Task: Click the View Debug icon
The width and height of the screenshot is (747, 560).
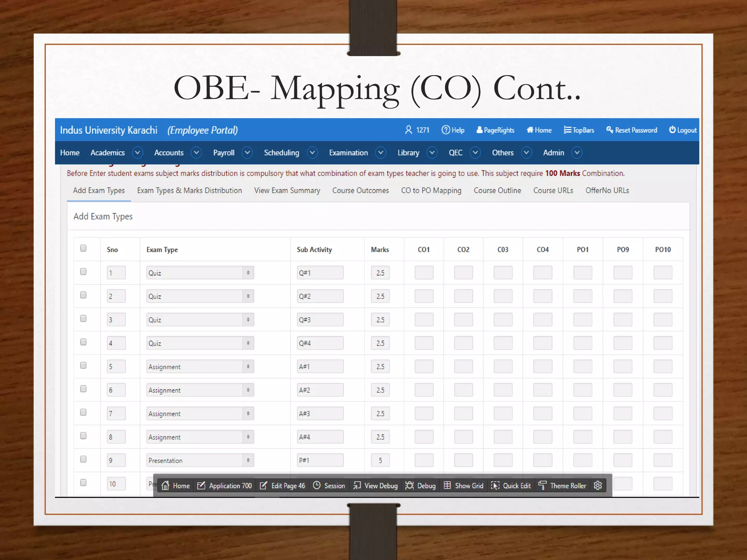Action: click(x=357, y=485)
